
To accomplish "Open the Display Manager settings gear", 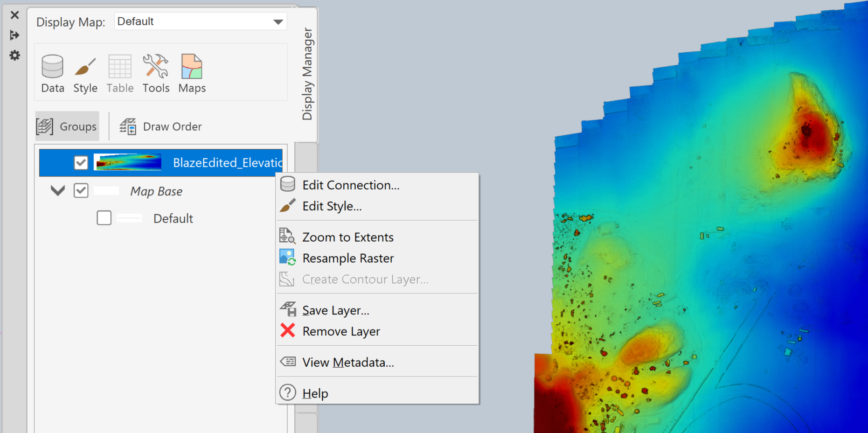I will click(14, 56).
